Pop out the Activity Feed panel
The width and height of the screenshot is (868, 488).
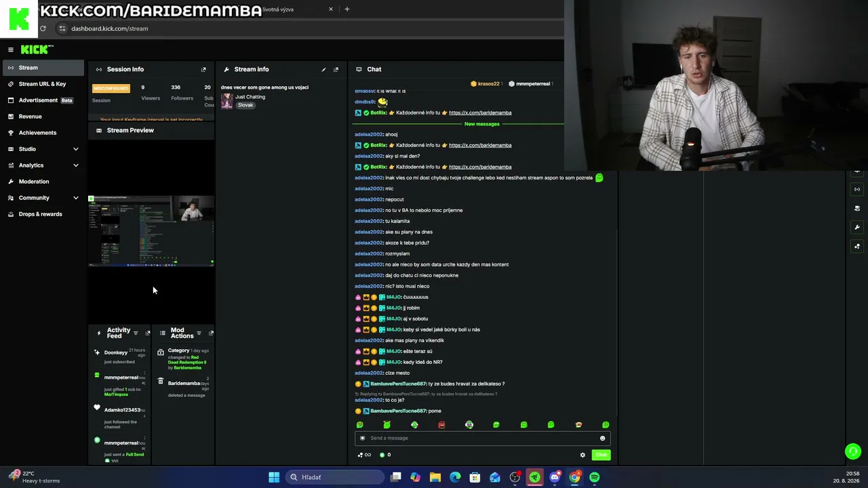pos(148,333)
